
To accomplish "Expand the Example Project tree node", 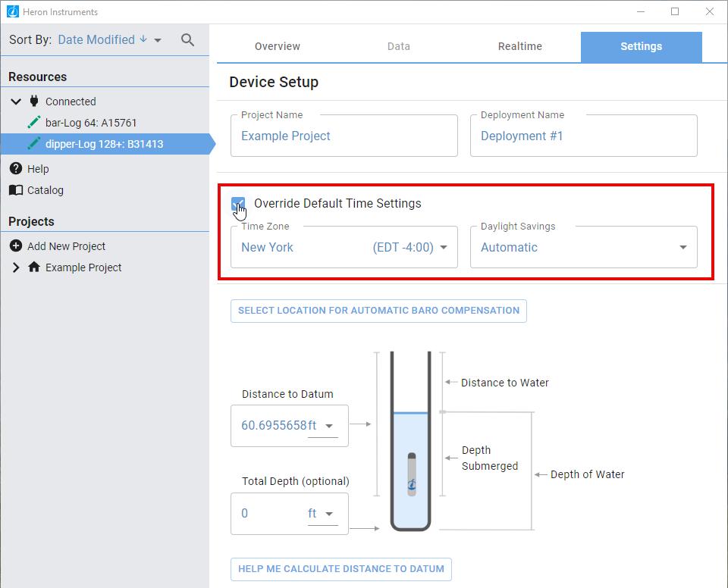I will 16,267.
